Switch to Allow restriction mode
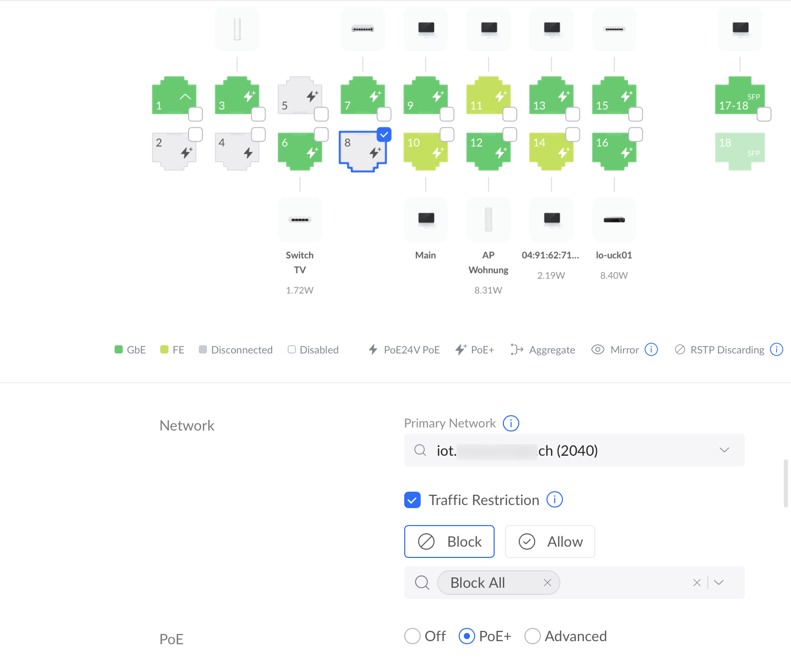The width and height of the screenshot is (791, 672). click(x=550, y=542)
